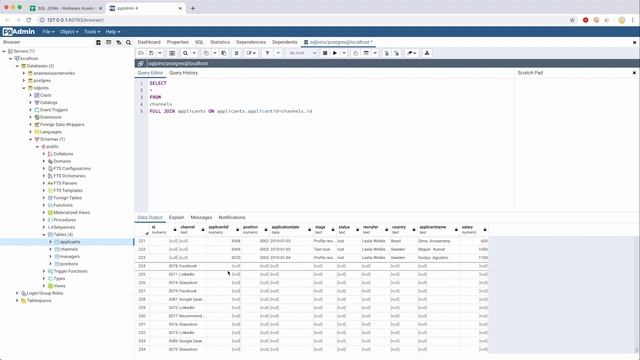Expand the Extensions tree node
Viewport: 640px width, 360px height.
[x=30, y=118]
